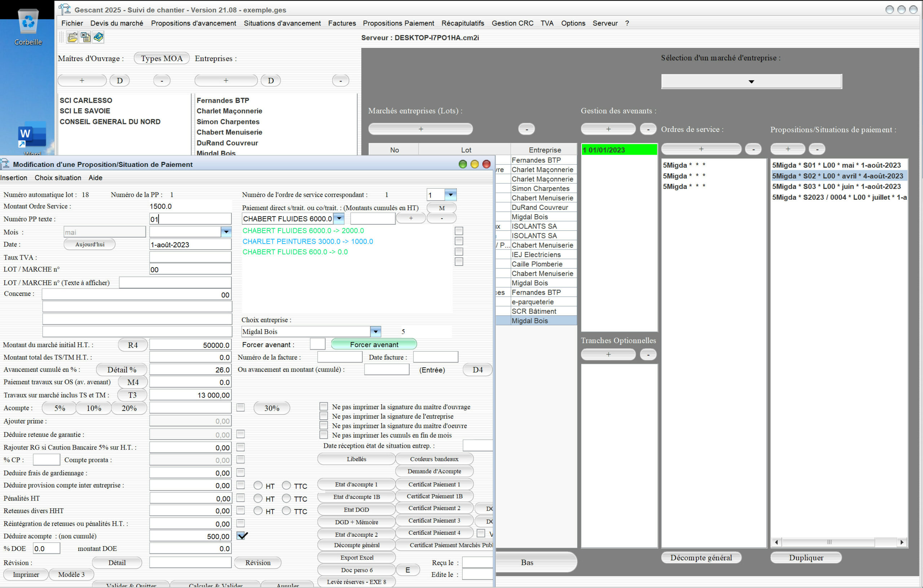
Task: Open the Choix entreprise Migdal Bois dropdown
Action: coord(376,332)
